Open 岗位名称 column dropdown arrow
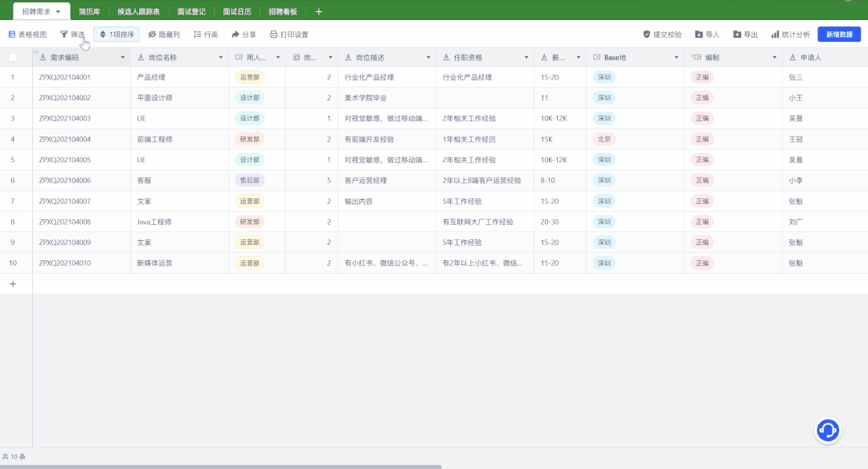Image resolution: width=868 pixels, height=469 pixels. point(221,58)
